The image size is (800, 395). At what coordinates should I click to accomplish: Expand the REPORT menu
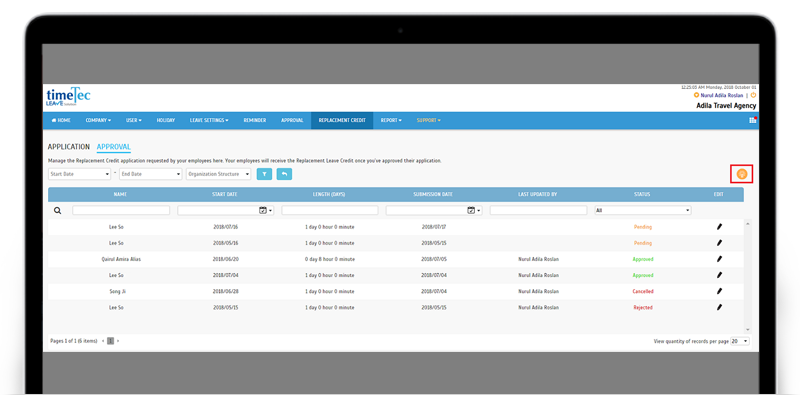tap(391, 120)
